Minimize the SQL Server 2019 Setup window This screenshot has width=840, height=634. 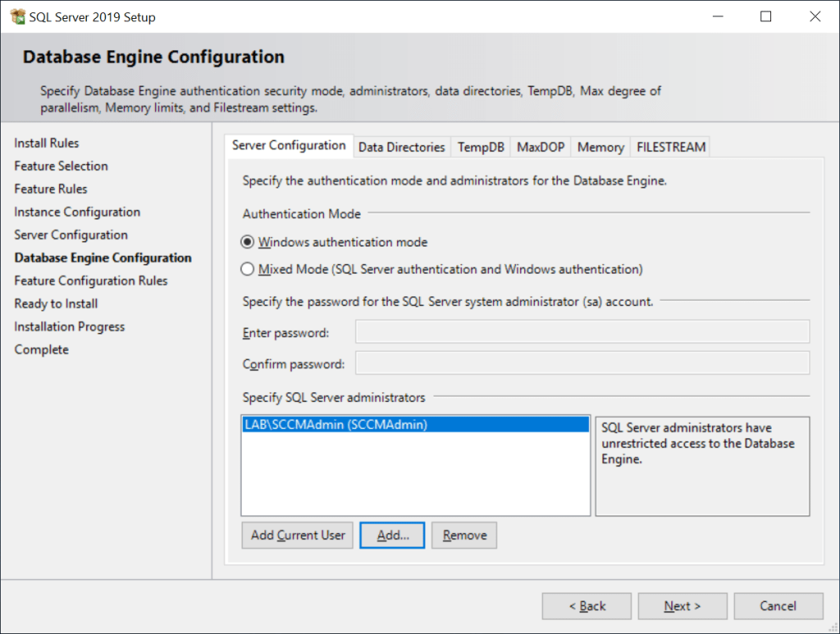point(718,16)
